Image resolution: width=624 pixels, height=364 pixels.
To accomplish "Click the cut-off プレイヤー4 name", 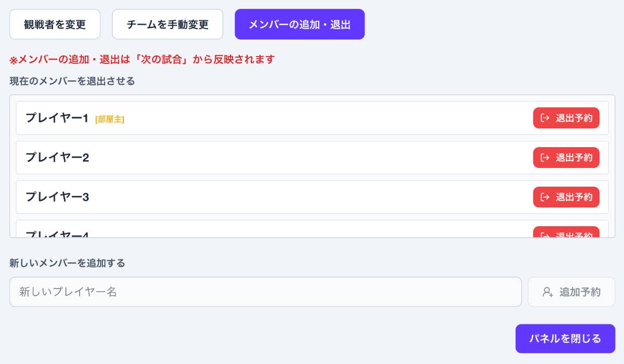I will [x=57, y=235].
